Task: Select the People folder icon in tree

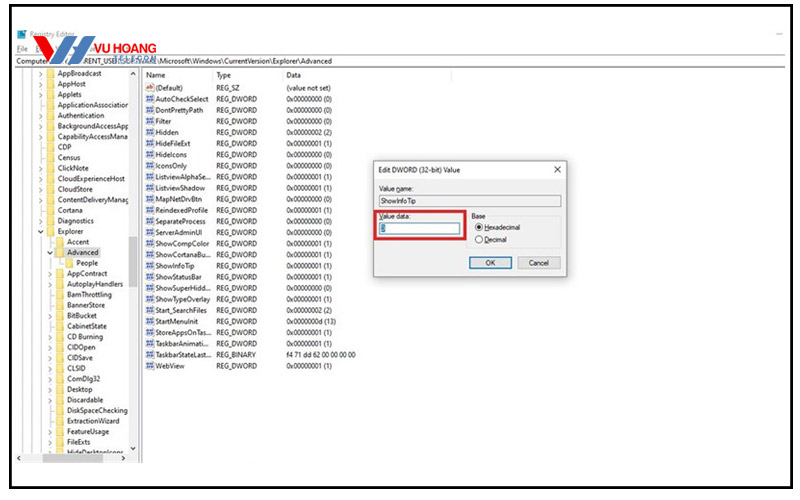Action: click(x=68, y=264)
